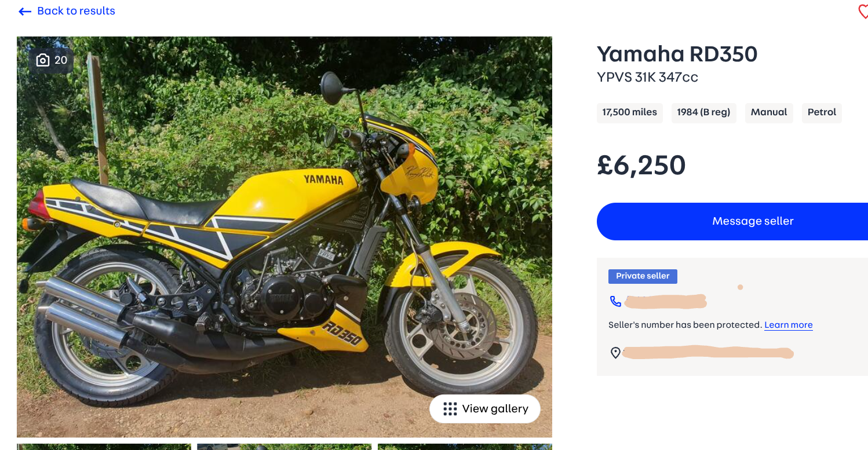The height and width of the screenshot is (450, 868).
Task: Select the 1984 (B reg) tag
Action: point(703,112)
